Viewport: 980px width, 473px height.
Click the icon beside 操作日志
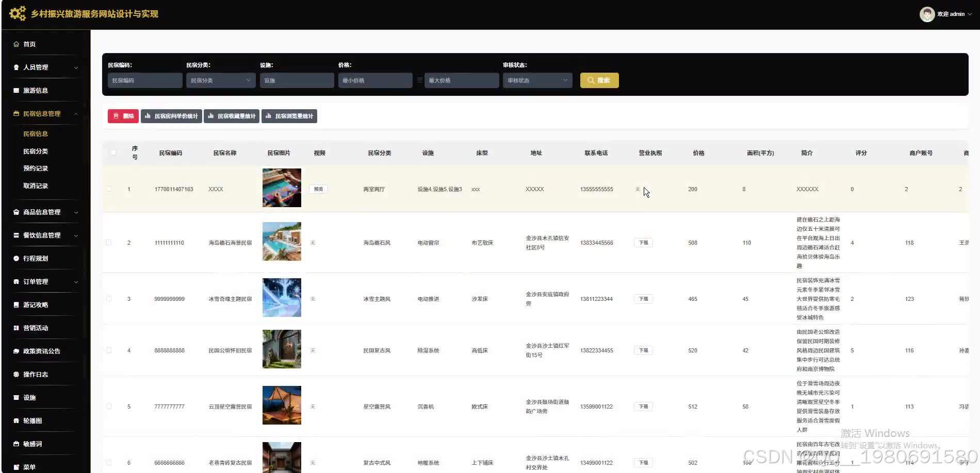(x=16, y=375)
